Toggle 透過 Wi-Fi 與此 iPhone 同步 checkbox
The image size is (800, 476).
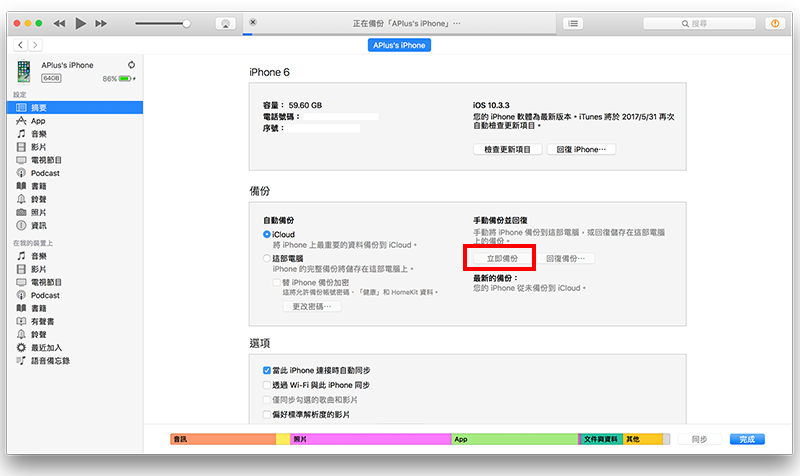pyautogui.click(x=266, y=385)
